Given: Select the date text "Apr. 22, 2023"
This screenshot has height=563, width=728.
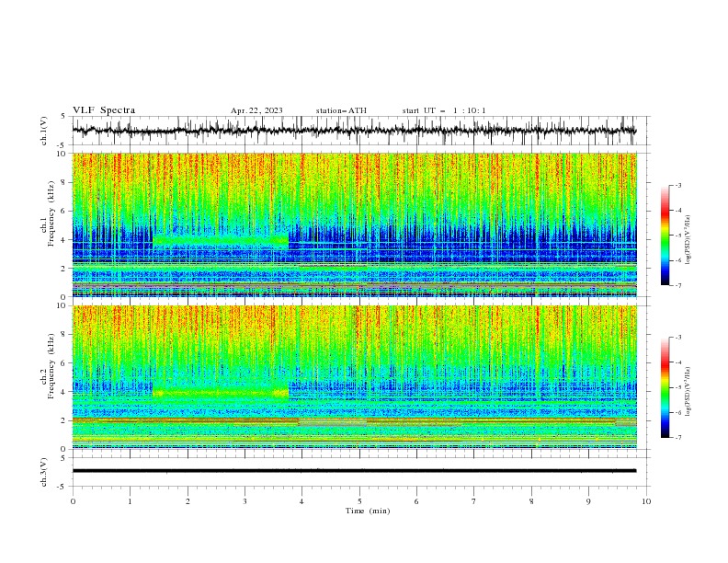Looking at the screenshot, I should pyautogui.click(x=256, y=110).
